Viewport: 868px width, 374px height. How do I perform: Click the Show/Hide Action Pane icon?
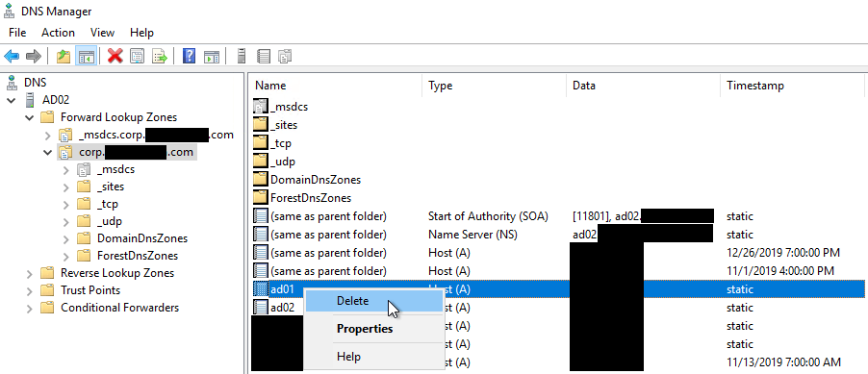point(212,56)
